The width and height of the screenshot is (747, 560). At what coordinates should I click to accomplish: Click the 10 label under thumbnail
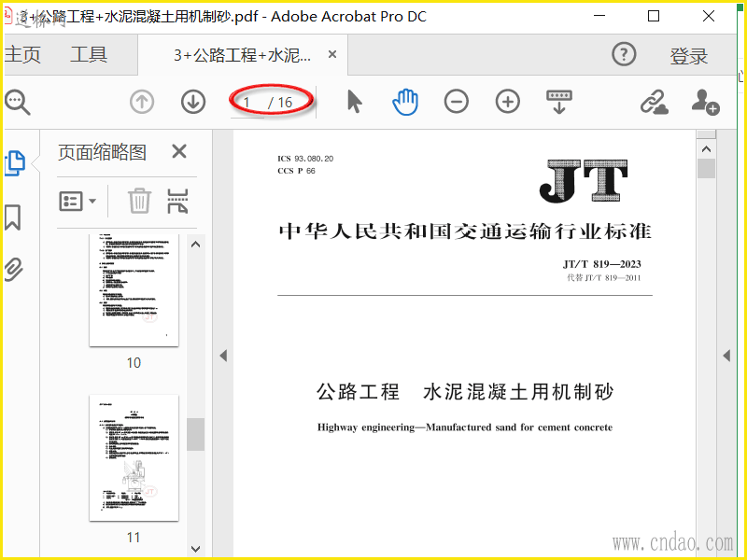click(x=134, y=363)
